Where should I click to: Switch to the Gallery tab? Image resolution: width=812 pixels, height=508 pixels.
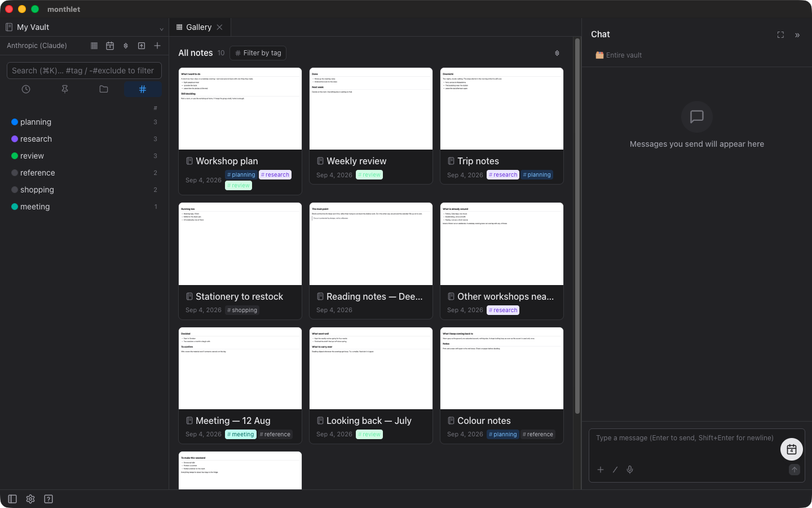point(199,27)
